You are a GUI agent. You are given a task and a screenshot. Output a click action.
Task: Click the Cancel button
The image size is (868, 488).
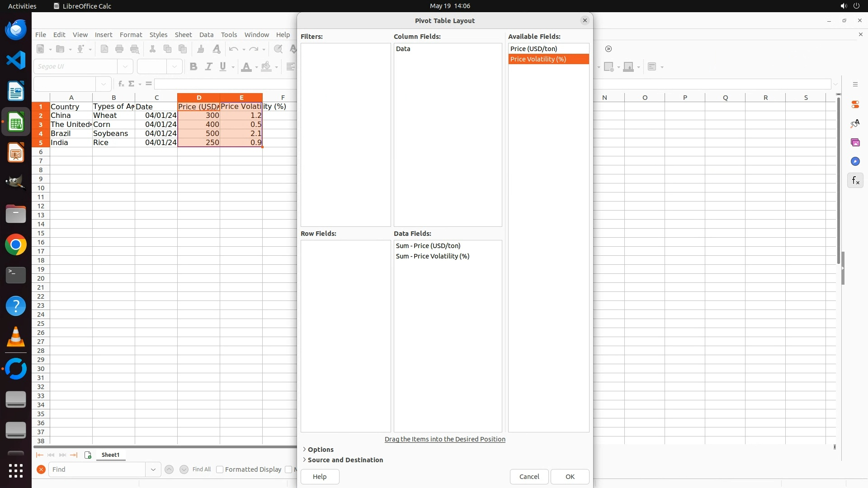coord(529,477)
